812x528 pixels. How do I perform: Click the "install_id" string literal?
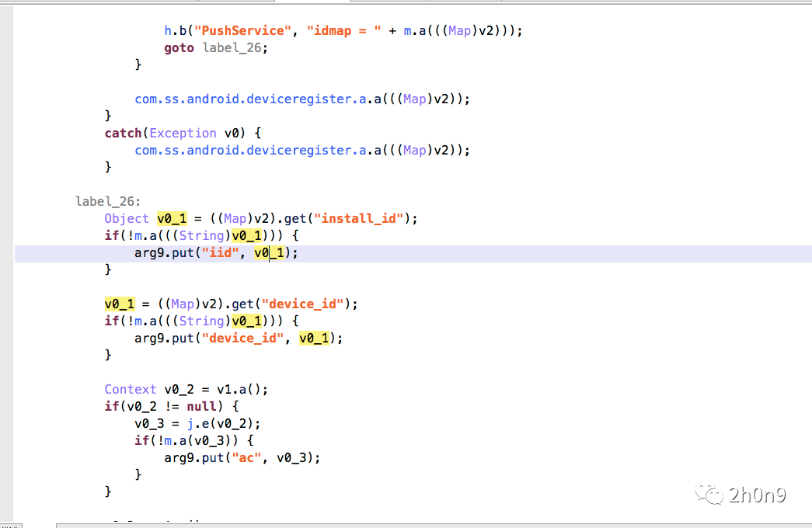[x=358, y=218]
